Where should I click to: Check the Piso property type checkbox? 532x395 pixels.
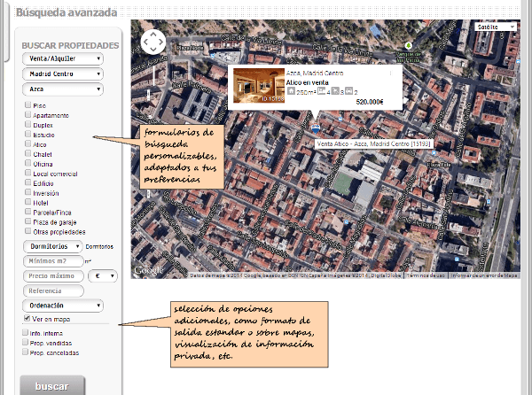coord(28,105)
